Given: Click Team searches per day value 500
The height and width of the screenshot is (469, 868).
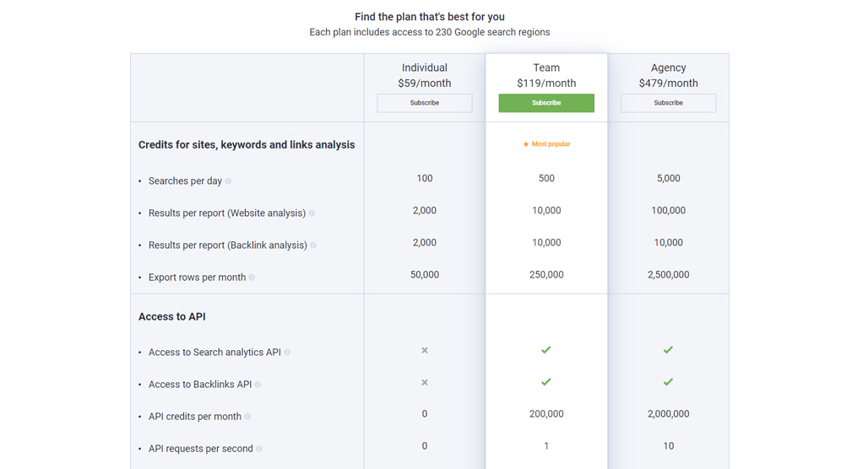Looking at the screenshot, I should tap(546, 178).
